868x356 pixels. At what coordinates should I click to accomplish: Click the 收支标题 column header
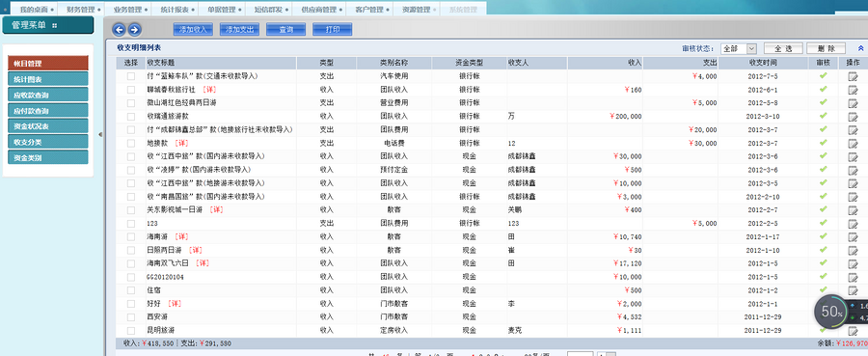coord(221,63)
